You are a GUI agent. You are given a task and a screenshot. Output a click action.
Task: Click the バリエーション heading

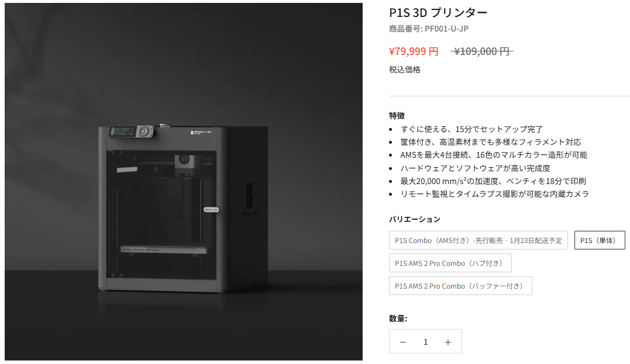pyautogui.click(x=415, y=219)
